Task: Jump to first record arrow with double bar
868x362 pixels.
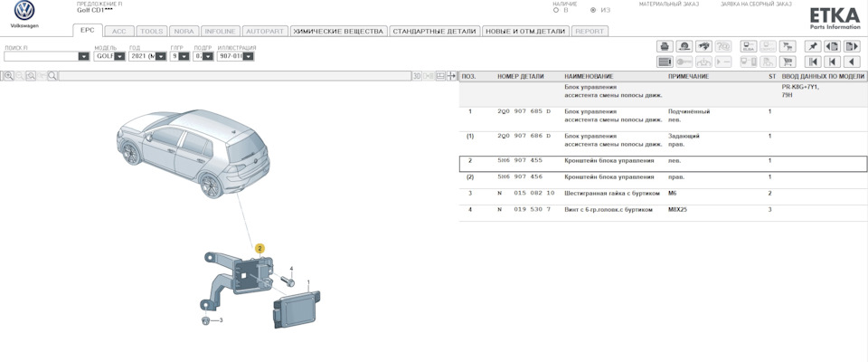Action: coord(813,62)
